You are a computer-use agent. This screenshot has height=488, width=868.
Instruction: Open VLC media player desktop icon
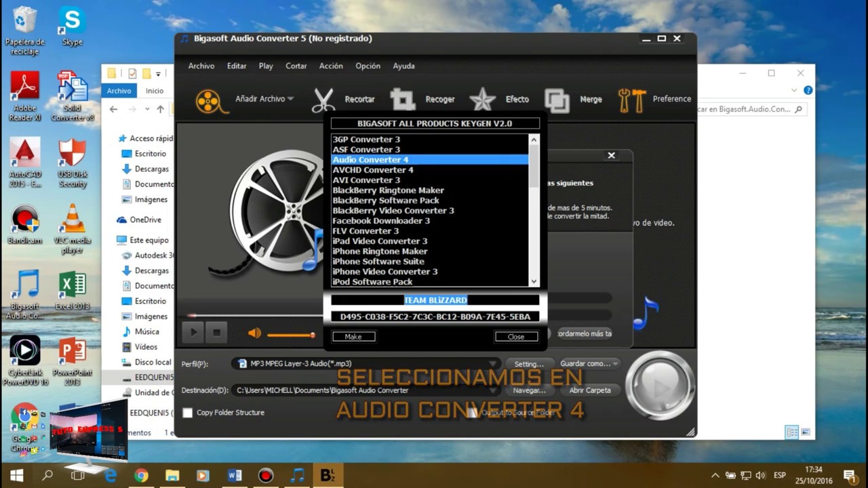coord(73,229)
